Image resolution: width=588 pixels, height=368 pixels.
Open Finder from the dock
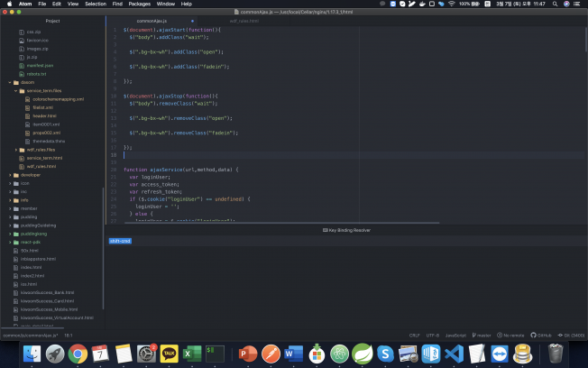pos(32,354)
